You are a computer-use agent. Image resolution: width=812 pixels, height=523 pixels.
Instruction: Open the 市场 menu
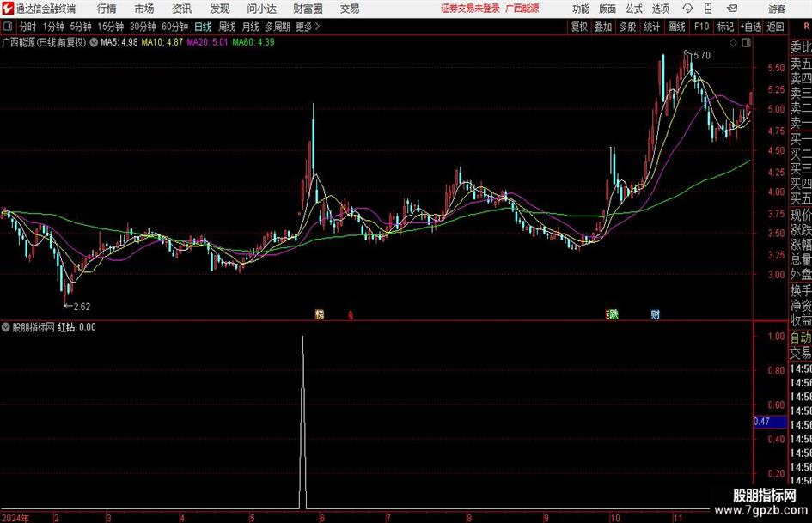144,9
